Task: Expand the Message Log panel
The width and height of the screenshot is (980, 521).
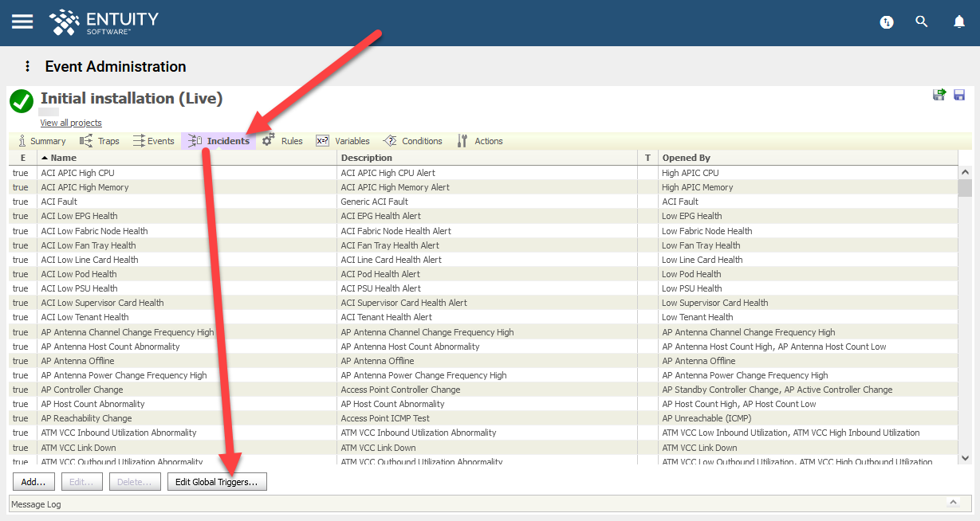Action: point(952,503)
